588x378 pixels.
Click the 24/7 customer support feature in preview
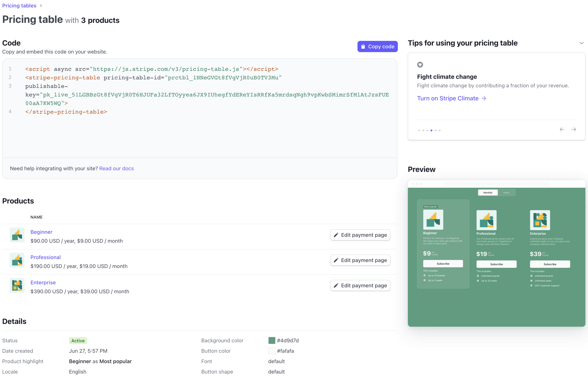pyautogui.click(x=545, y=285)
